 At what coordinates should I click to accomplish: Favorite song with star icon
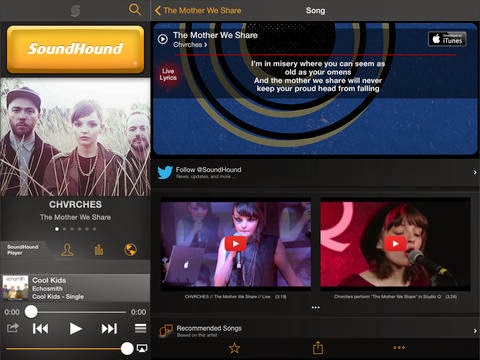[x=234, y=348]
